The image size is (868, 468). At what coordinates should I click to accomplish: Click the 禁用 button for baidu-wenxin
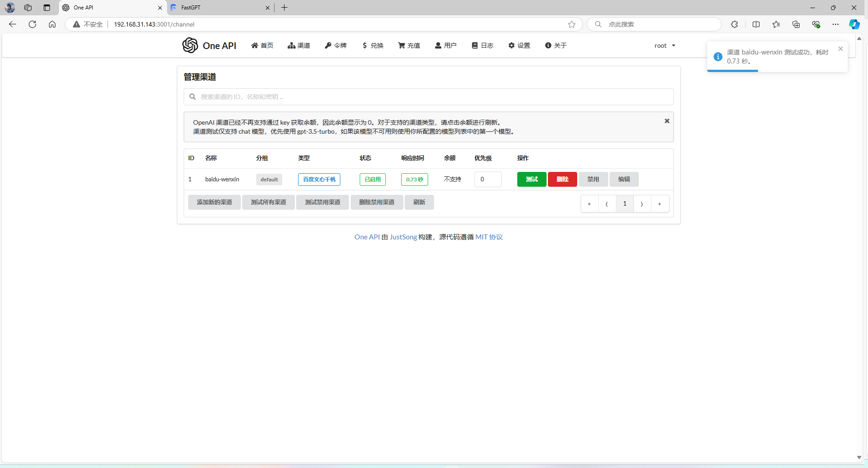click(593, 179)
